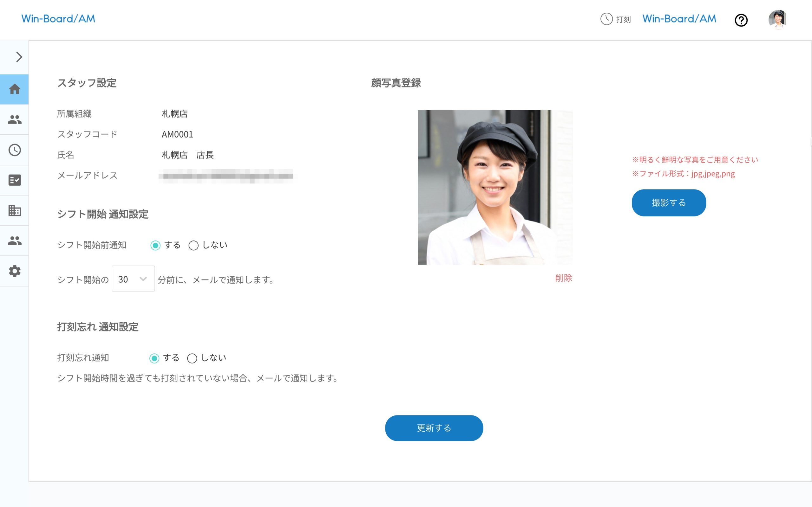Screen dimensions: 812x507
Task: Open the shift minutes dropdown showing 30
Action: (133, 279)
